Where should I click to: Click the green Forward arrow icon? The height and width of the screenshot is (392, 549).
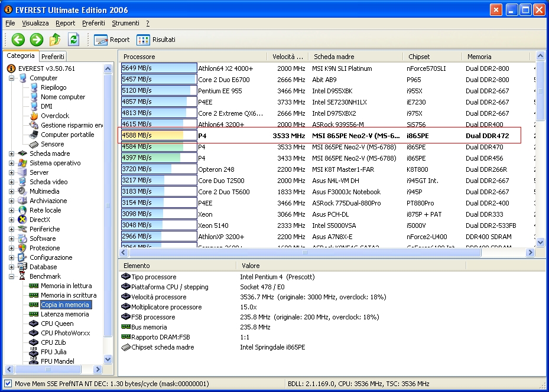pos(37,40)
